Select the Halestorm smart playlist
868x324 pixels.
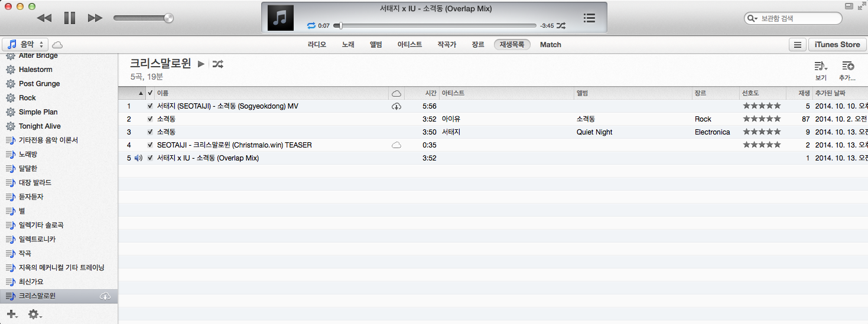click(35, 70)
